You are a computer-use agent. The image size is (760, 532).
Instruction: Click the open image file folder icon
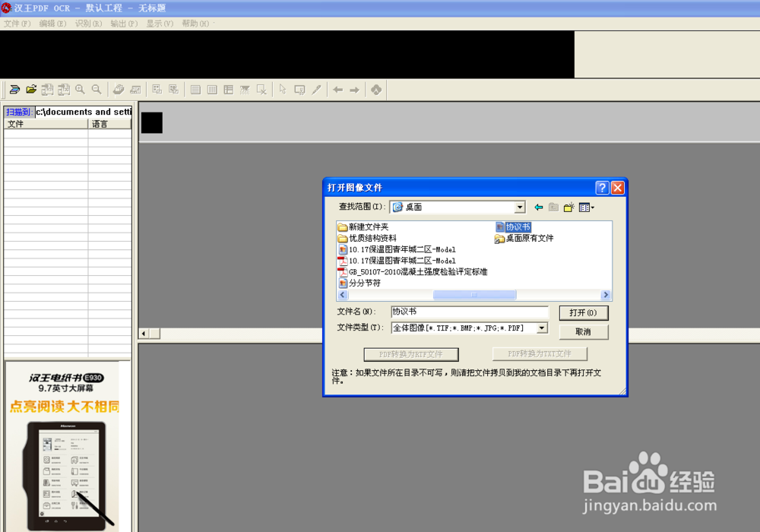(31, 90)
